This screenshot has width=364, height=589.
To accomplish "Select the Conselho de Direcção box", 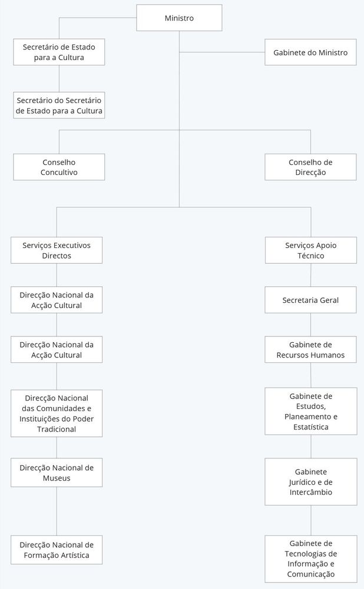I will point(310,167).
